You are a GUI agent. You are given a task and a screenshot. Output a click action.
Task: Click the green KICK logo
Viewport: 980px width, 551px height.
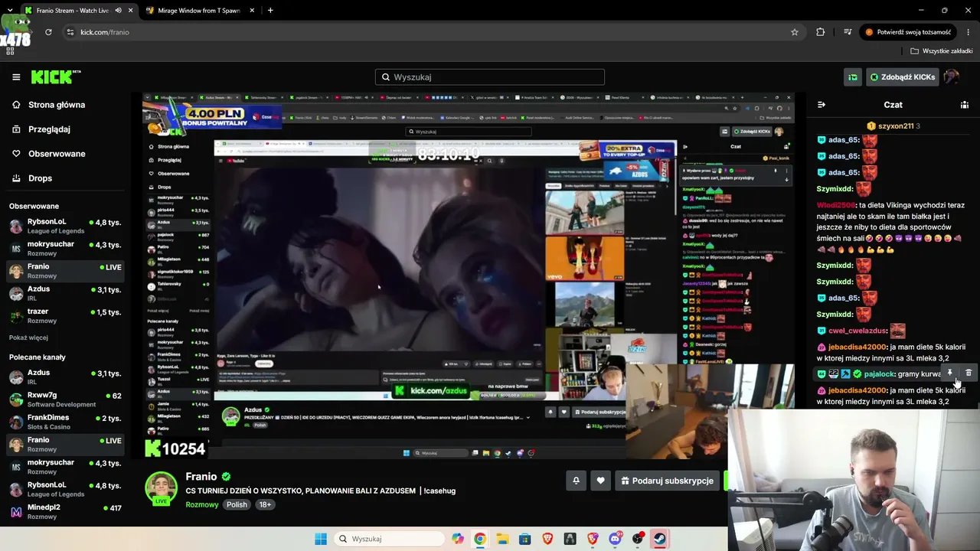point(56,77)
